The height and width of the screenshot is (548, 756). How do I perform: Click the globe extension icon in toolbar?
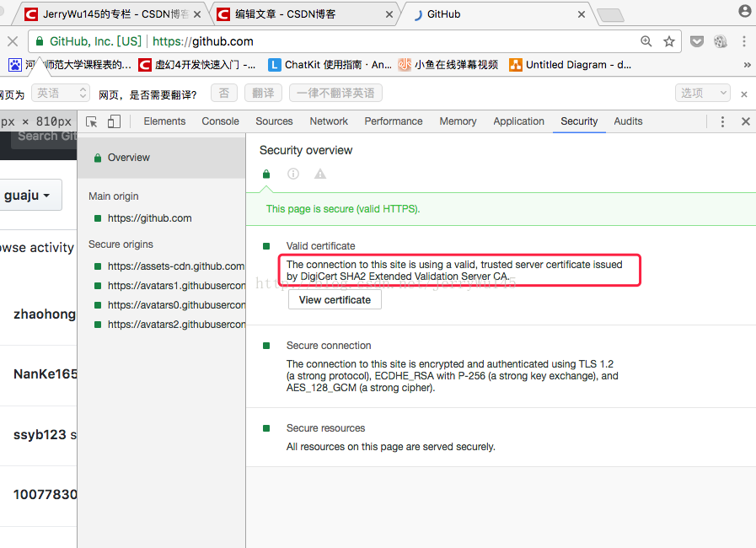coord(721,41)
